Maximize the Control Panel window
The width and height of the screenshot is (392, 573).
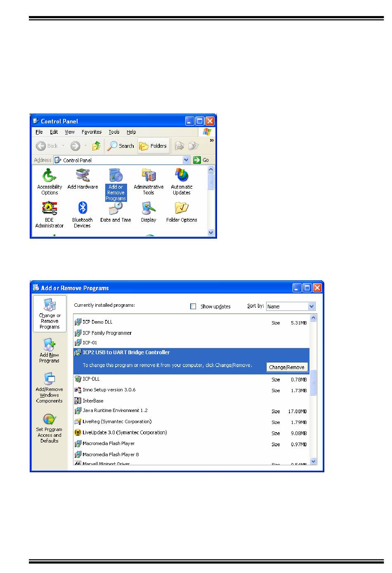[200, 121]
